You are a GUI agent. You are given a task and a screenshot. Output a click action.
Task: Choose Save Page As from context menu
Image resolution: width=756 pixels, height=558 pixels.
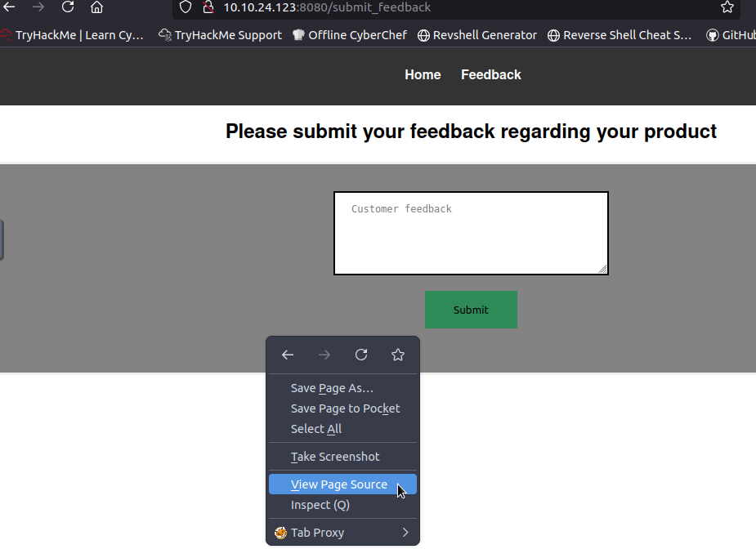[342, 388]
